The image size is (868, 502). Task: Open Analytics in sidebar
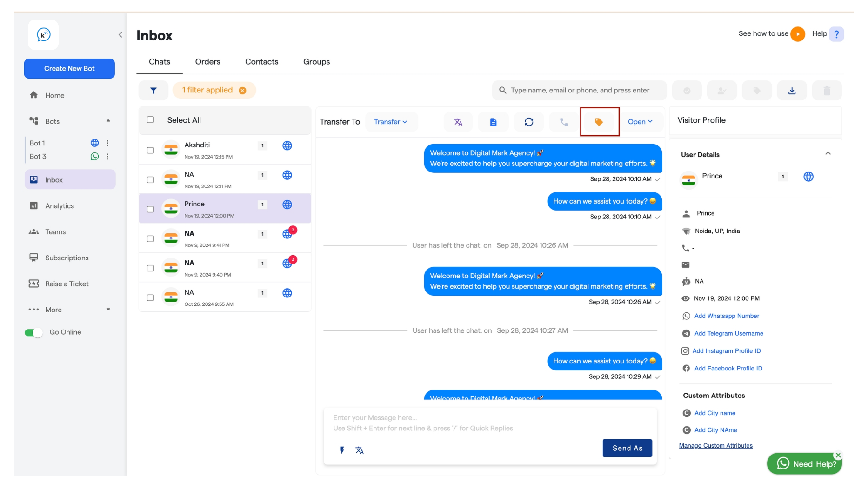tap(70, 206)
